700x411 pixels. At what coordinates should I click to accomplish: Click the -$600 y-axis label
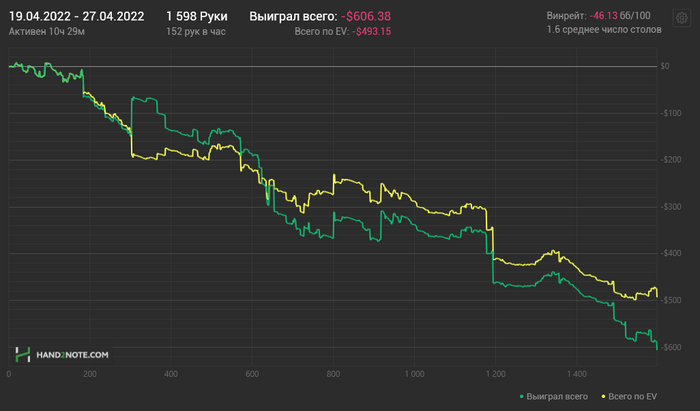pos(671,347)
